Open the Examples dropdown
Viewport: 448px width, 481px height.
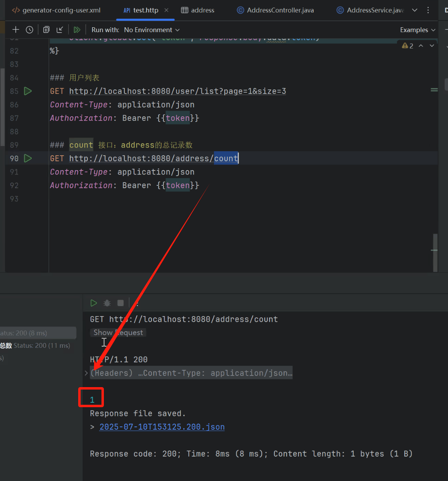pos(418,30)
